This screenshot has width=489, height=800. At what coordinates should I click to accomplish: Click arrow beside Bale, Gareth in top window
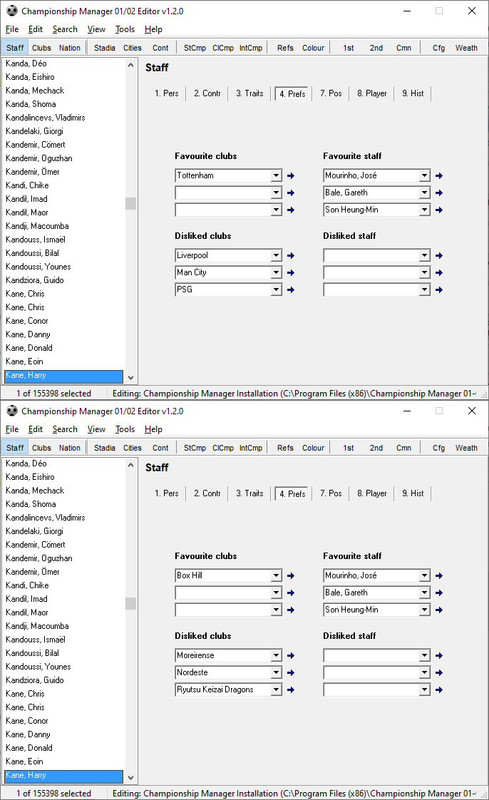click(x=439, y=193)
